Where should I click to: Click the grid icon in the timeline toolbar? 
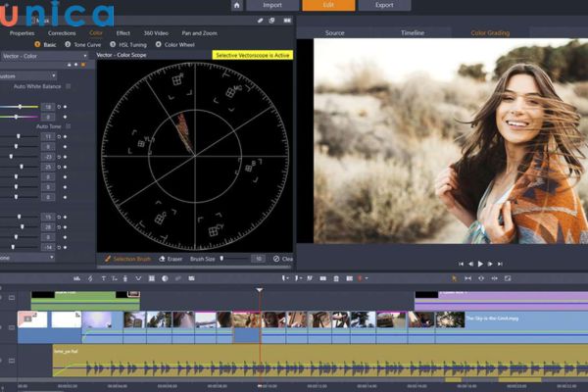click(x=152, y=278)
